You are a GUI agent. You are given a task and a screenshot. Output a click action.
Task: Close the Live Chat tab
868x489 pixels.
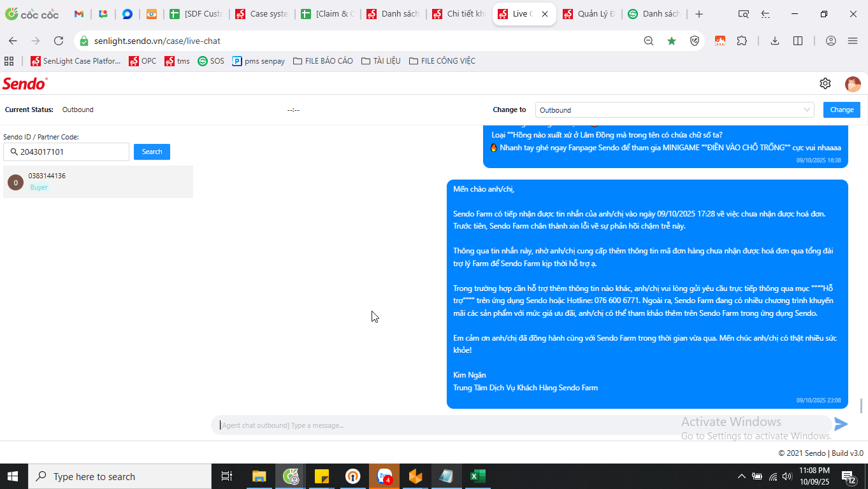pyautogui.click(x=545, y=14)
